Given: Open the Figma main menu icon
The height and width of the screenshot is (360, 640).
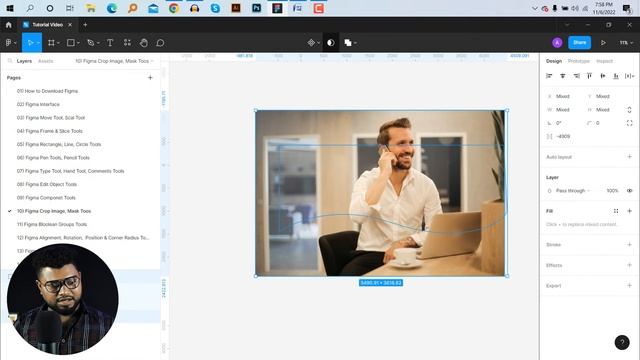Looking at the screenshot, I should click(9, 42).
